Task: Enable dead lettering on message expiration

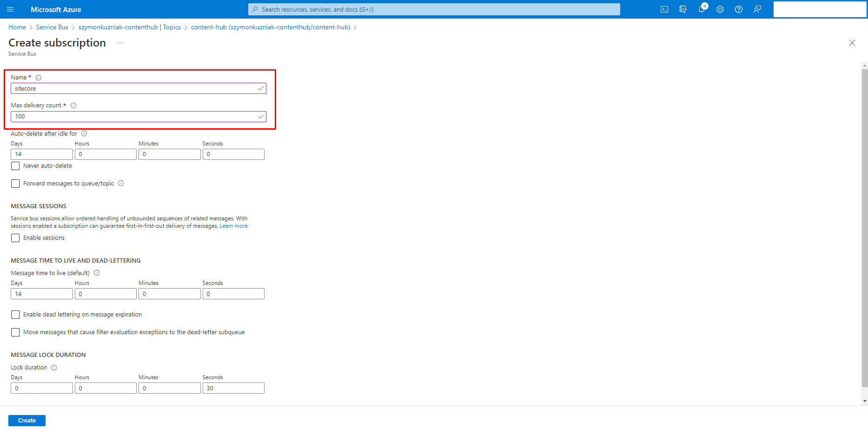Action: pos(15,315)
